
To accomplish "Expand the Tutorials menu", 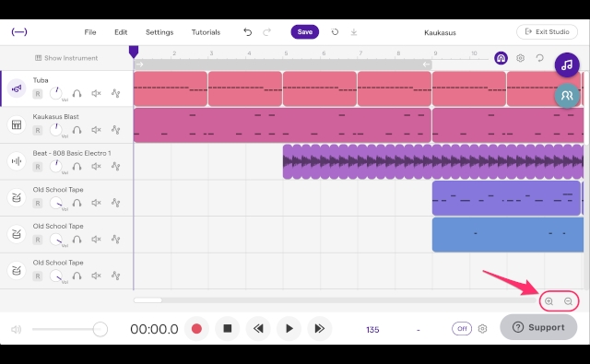I will click(206, 32).
